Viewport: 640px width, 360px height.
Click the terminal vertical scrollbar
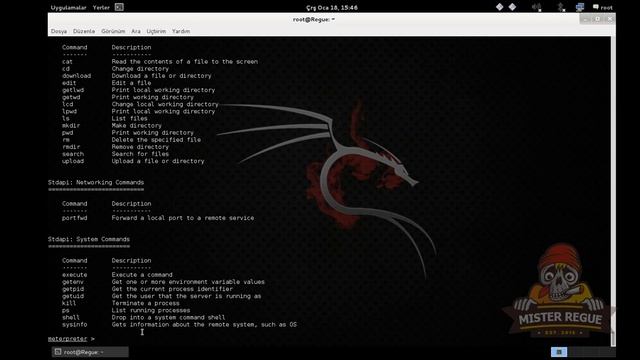tap(613, 191)
